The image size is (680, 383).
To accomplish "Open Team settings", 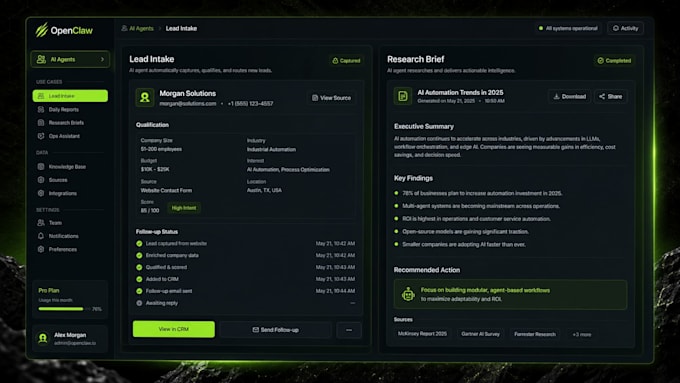I will 55,223.
